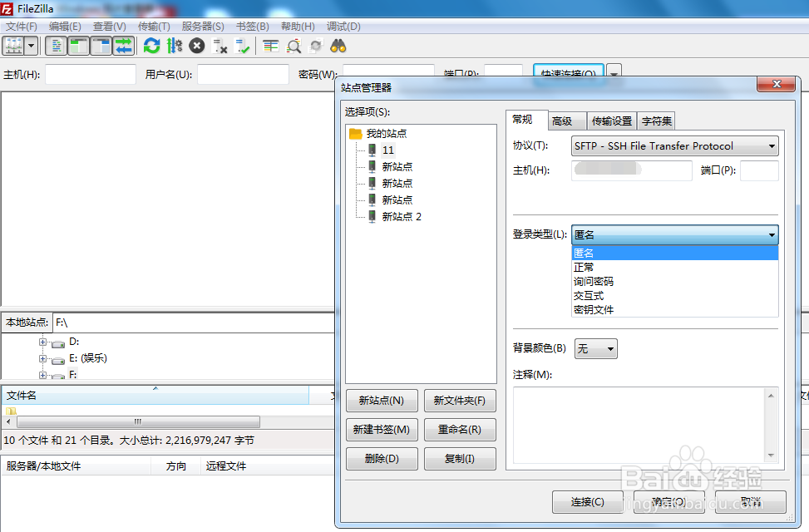
Task: Select the 常规 tab
Action: [x=526, y=120]
